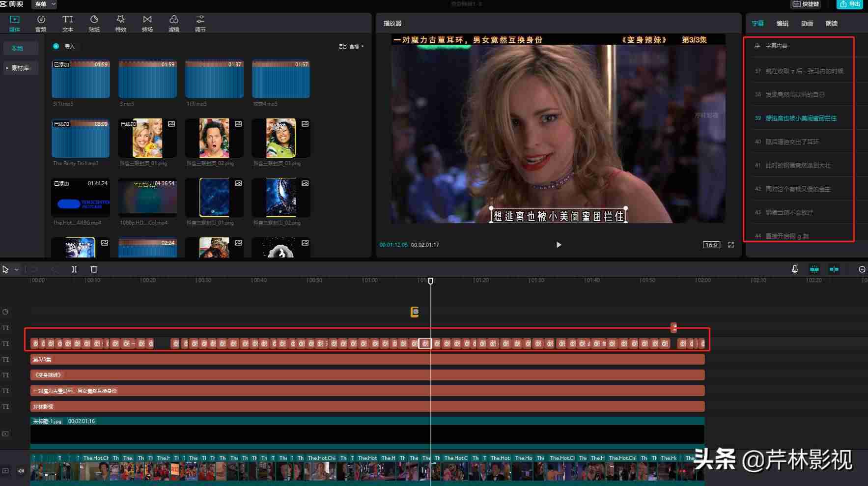Select the 本地 local media category
The height and width of the screenshot is (486, 868).
21,48
